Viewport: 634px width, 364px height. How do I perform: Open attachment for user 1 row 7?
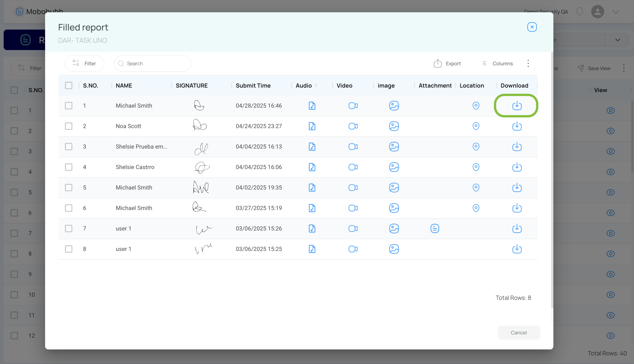[x=435, y=228]
